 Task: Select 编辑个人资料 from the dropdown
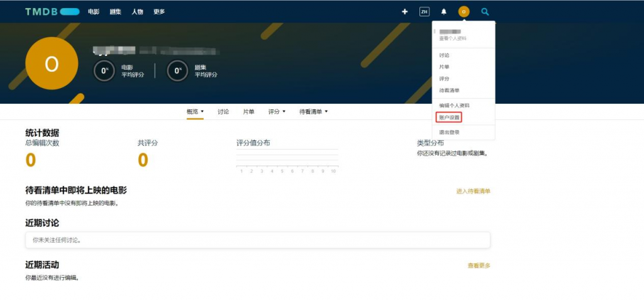[x=454, y=106]
